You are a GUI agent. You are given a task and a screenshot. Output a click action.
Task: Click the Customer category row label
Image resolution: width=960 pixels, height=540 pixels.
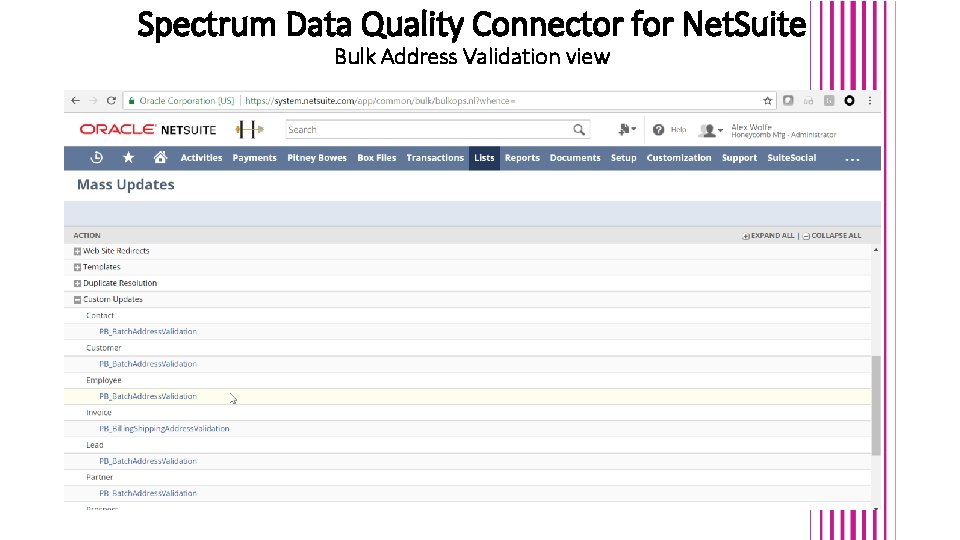[x=103, y=348]
